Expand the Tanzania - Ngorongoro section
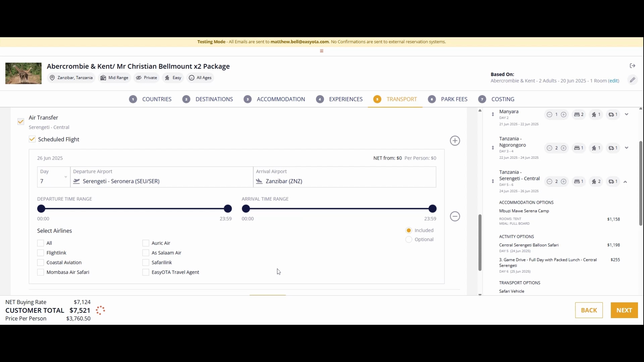The height and width of the screenshot is (362, 644). 626,148
